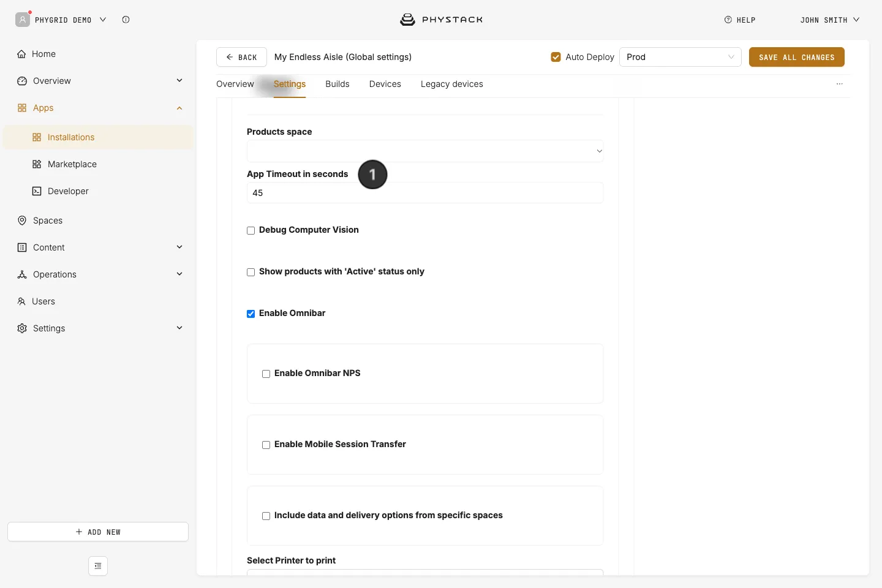Open the John Smith user menu
Screen dimensions: 882x588
click(829, 20)
